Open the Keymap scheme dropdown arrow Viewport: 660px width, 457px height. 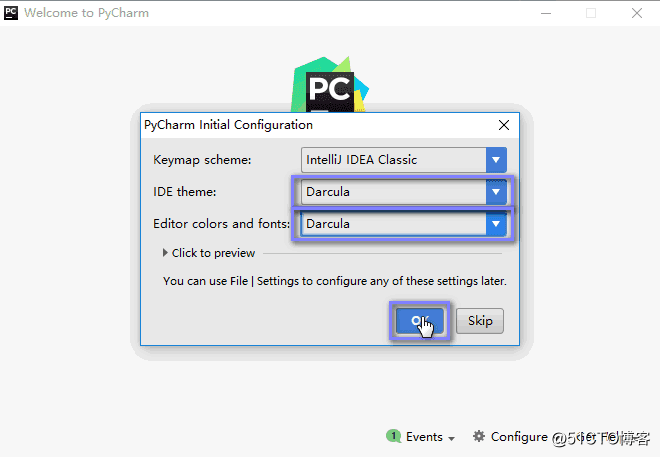[x=496, y=160]
